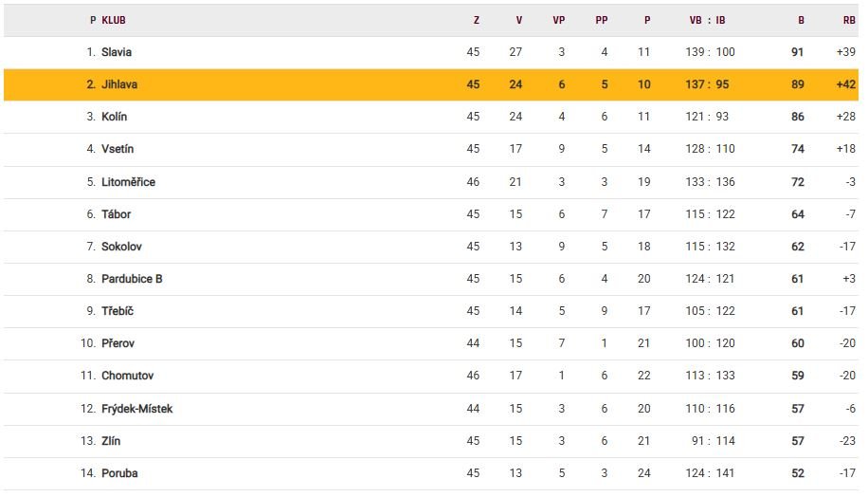Screen dimensions: 868x497
Task: Select the VB : IB column header
Action: [x=708, y=20]
